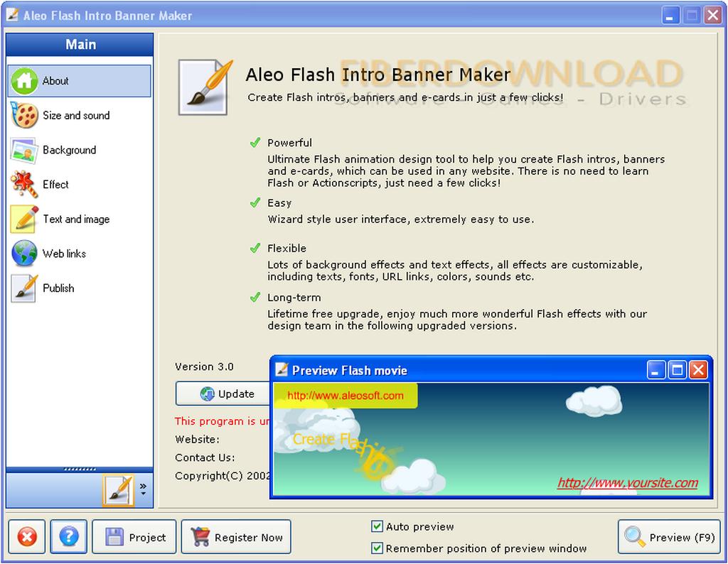
Task: Click the large paintbrush logo beside app title
Action: click(x=205, y=87)
